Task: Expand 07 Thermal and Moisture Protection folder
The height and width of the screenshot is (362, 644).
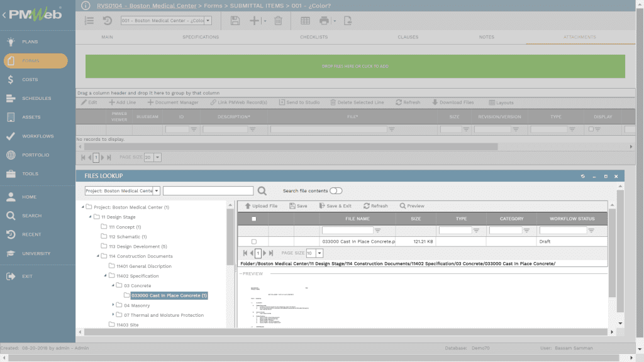Action: click(x=113, y=315)
